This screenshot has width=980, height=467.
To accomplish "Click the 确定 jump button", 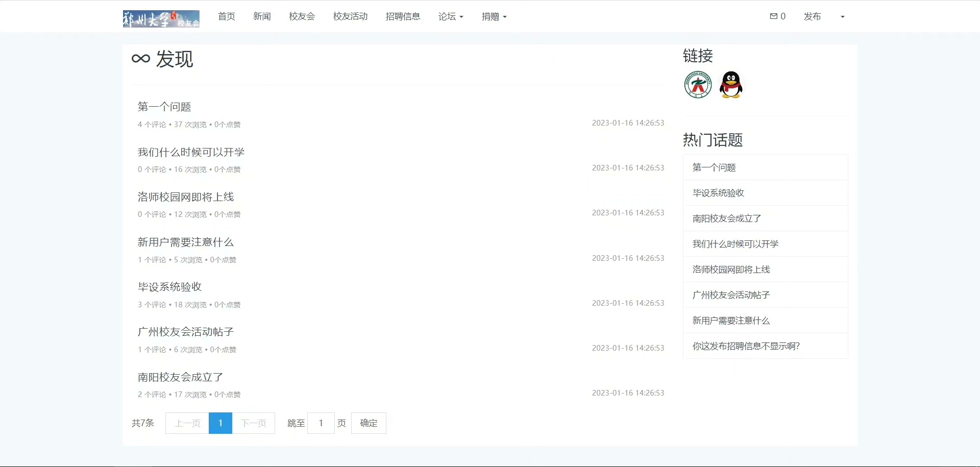I will click(369, 423).
